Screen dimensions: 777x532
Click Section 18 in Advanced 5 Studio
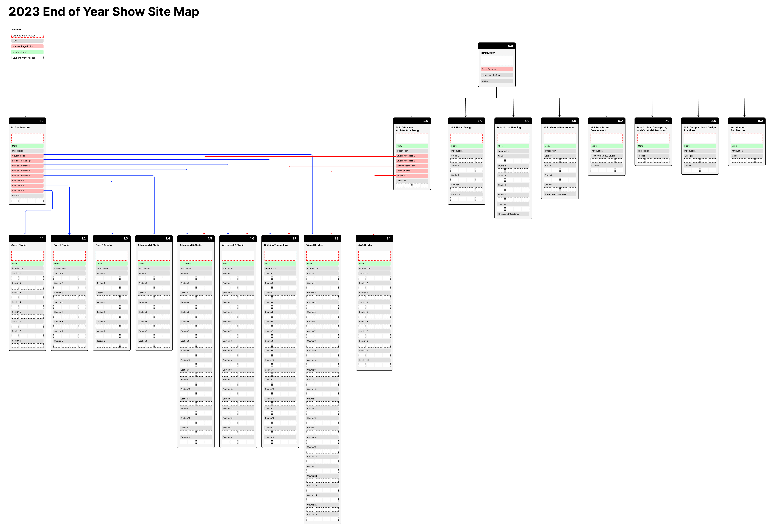[196, 437]
